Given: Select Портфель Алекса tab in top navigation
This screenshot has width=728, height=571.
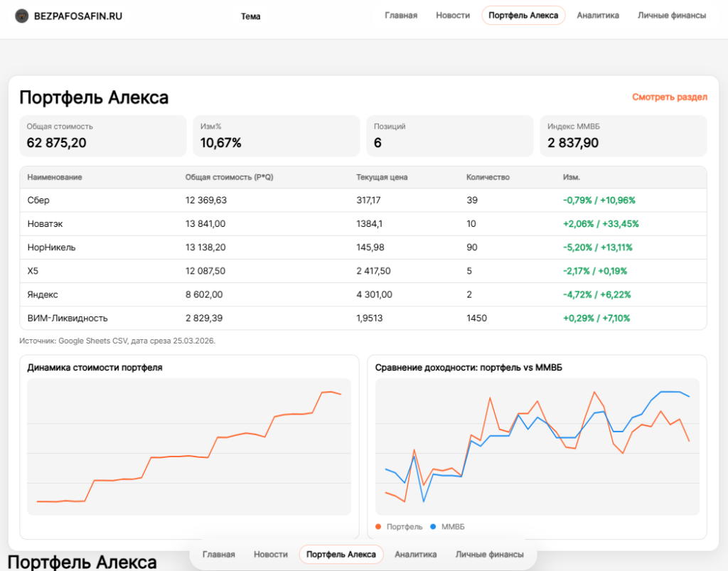Looking at the screenshot, I should tap(523, 16).
